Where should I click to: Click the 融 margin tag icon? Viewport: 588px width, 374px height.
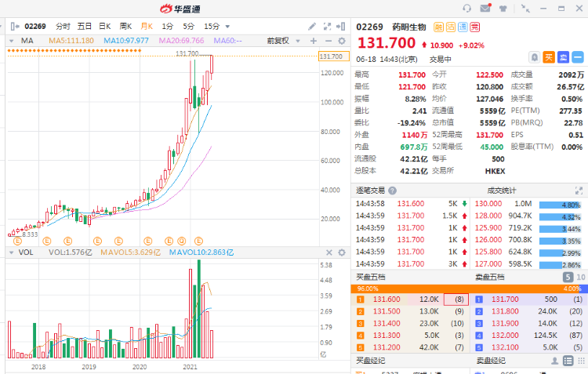[x=438, y=27]
